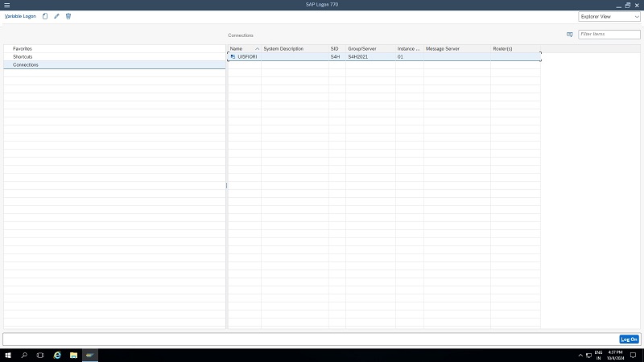Open the Explorer View dropdown
This screenshot has height=362, width=644.
[x=609, y=16]
